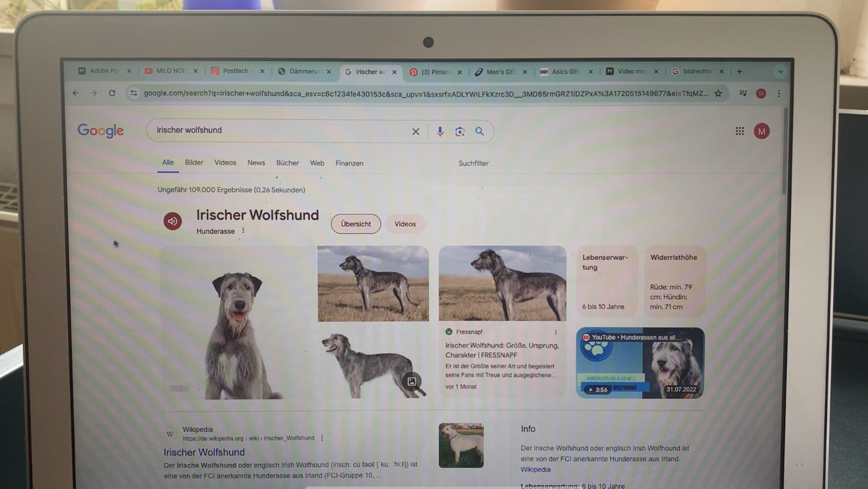This screenshot has width=868, height=489.
Task: Open the Suchfilter options
Action: click(473, 163)
